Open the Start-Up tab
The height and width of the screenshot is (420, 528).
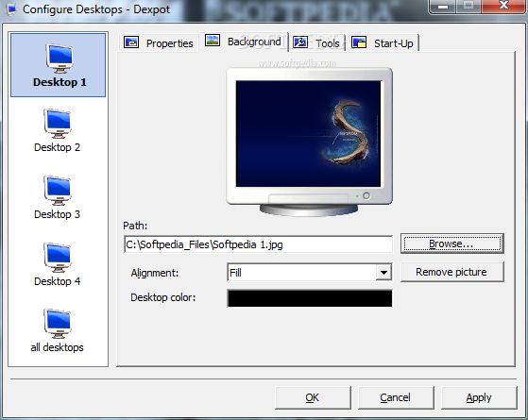(383, 43)
